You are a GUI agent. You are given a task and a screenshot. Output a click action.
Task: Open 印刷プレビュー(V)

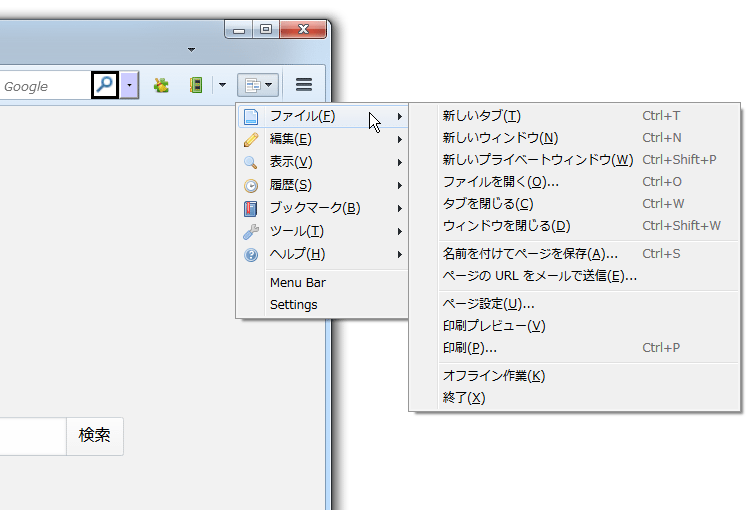coord(574,326)
